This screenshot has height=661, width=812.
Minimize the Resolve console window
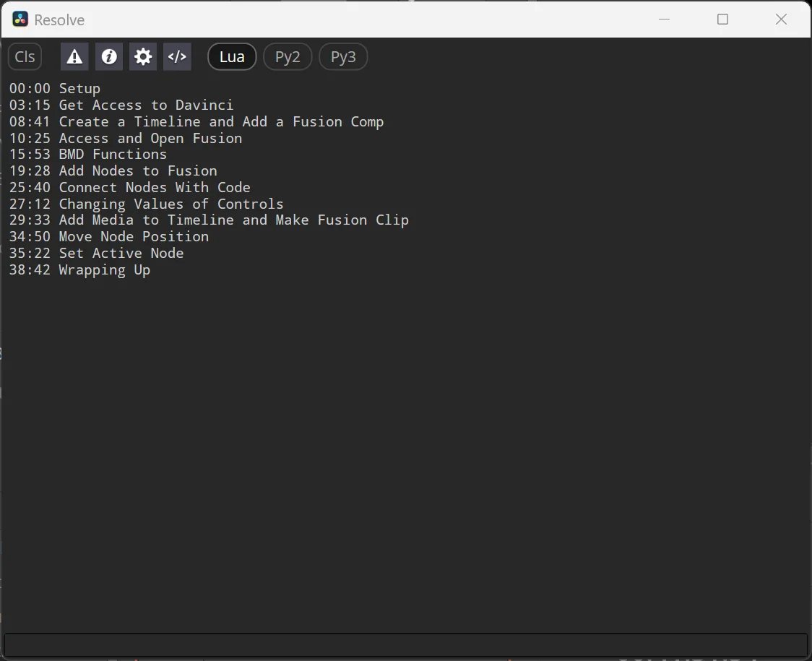[x=665, y=20]
